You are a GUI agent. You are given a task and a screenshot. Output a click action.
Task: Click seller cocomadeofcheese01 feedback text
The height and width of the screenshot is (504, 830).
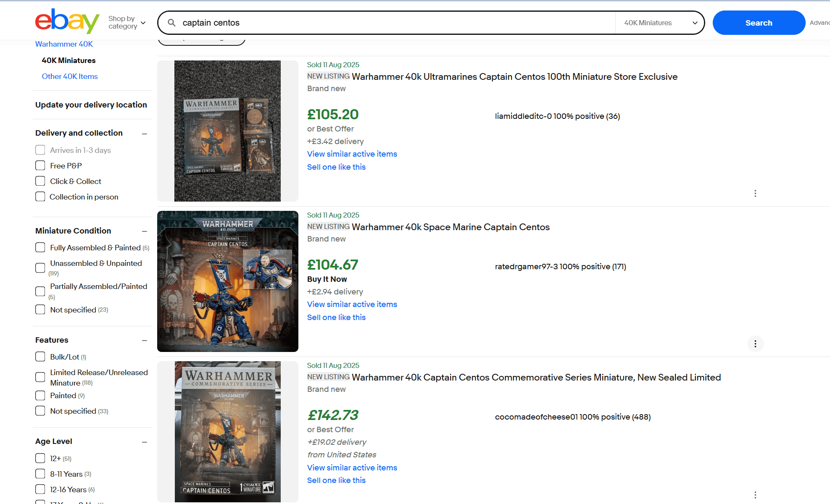pos(573,417)
